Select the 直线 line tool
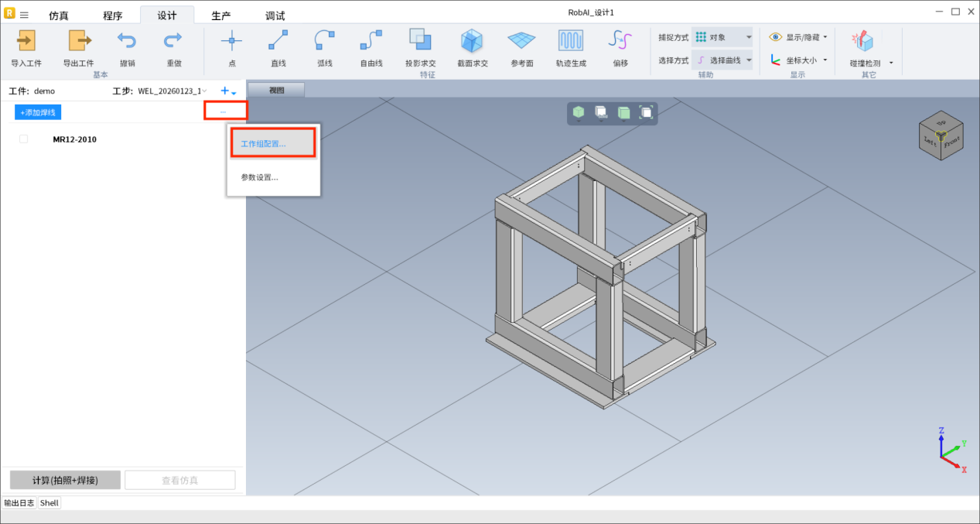This screenshot has width=980, height=524. tap(278, 42)
